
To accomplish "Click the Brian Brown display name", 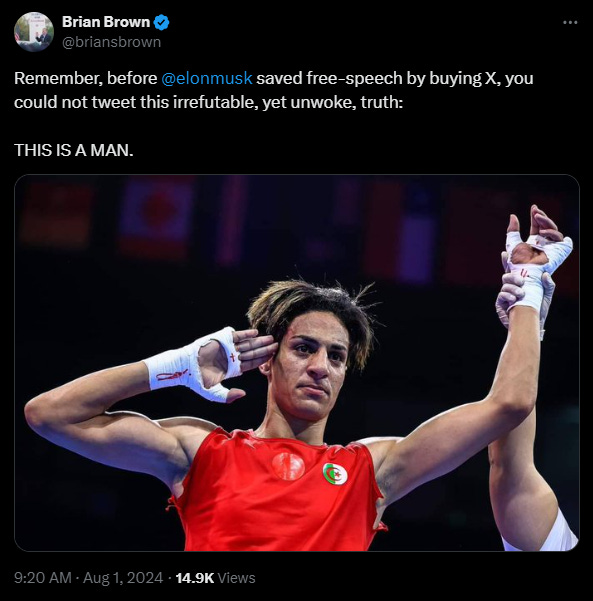I will click(106, 22).
